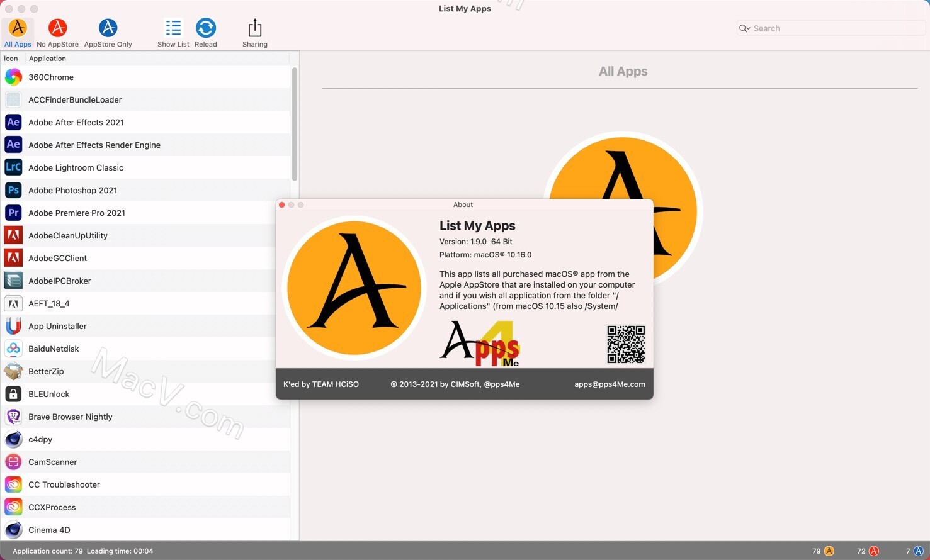
Task: Click the AdobeIPCBroker icon
Action: coord(13,281)
